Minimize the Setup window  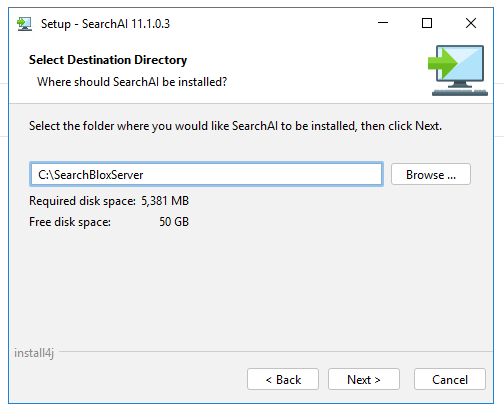pyautogui.click(x=383, y=23)
